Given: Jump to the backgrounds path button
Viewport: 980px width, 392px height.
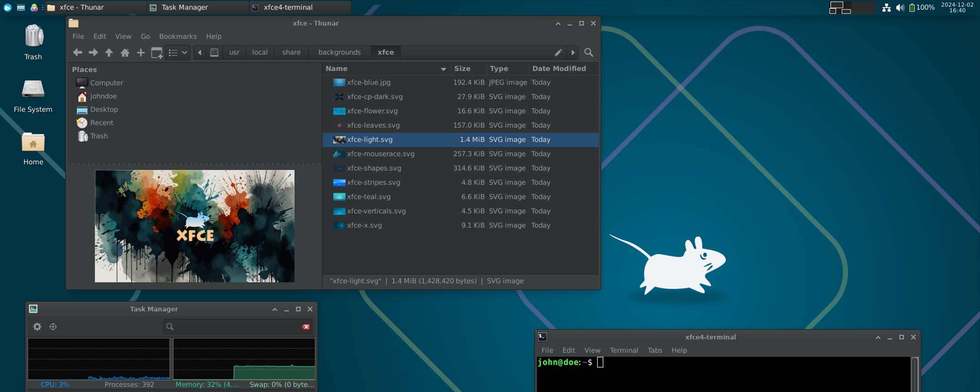Looking at the screenshot, I should click(x=339, y=53).
